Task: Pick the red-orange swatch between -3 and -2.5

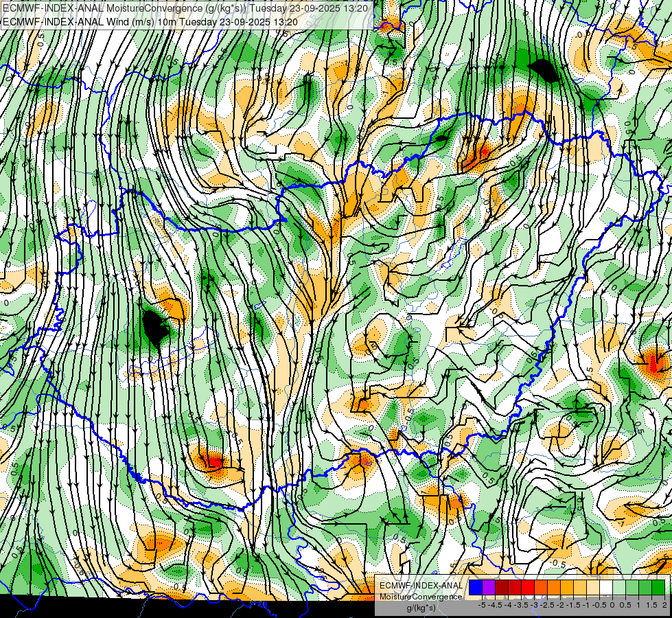Action: (541, 588)
